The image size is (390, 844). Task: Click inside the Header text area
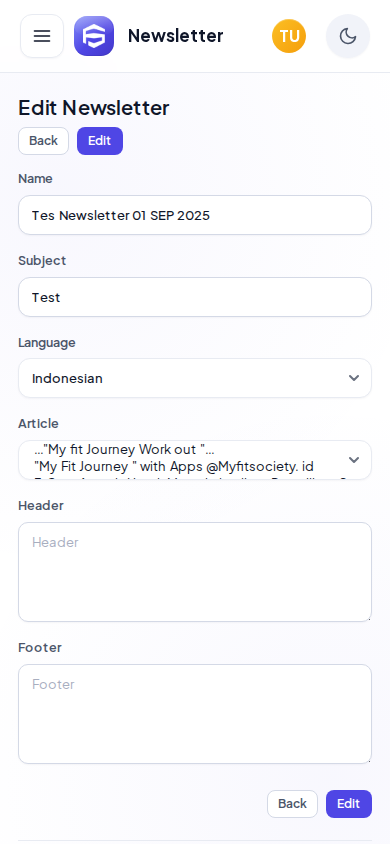pos(195,572)
